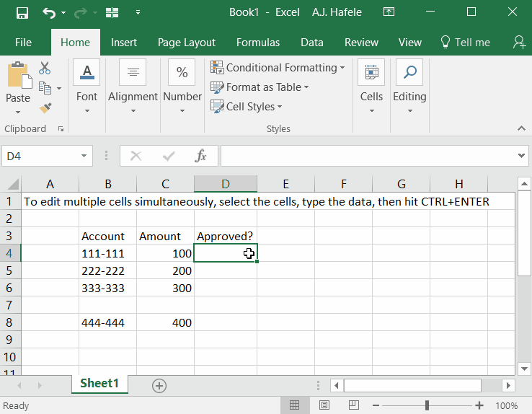Select cell containing 333-333
532x414 pixels.
point(108,288)
